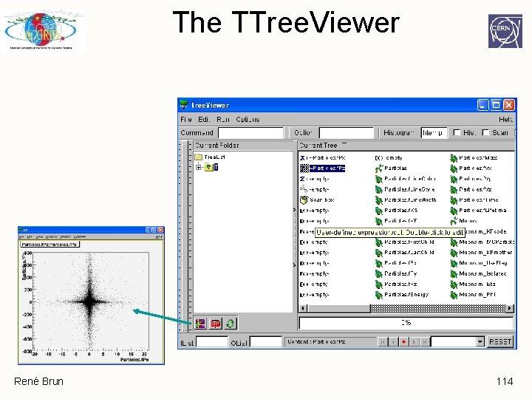Select the Muons.m_Isolated leaf

478,273
